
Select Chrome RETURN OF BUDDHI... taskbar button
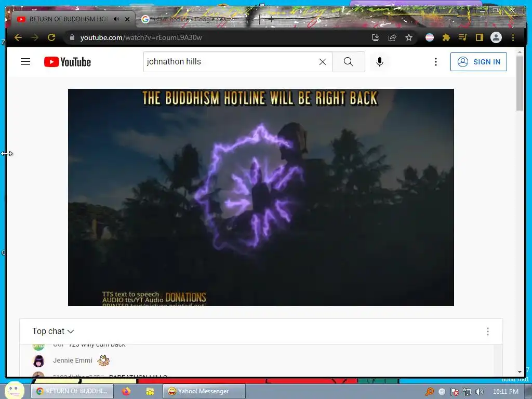point(72,391)
